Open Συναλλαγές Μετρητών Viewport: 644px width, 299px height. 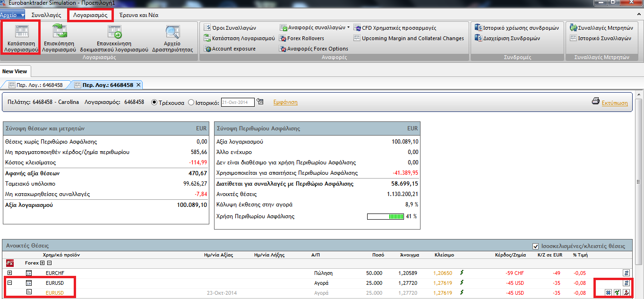[601, 28]
